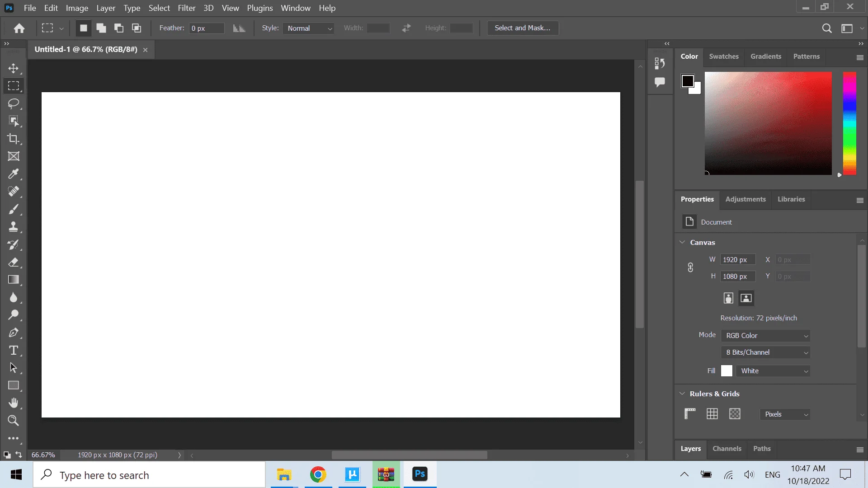Click the Home icon in options bar
868x488 pixels.
(19, 28)
